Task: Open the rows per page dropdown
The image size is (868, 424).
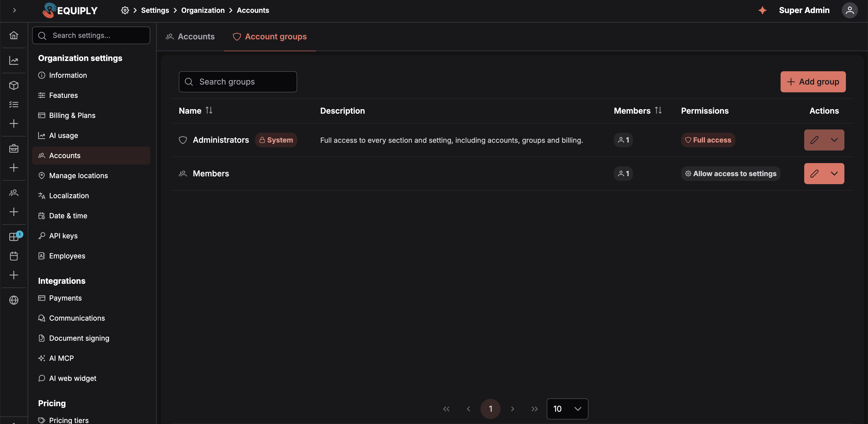Action: (567, 409)
